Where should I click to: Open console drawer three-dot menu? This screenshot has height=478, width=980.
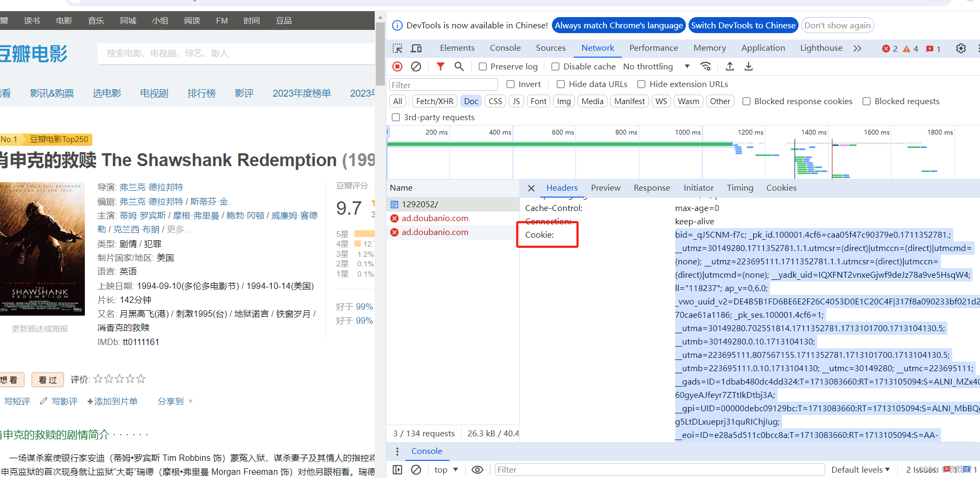pos(397,451)
